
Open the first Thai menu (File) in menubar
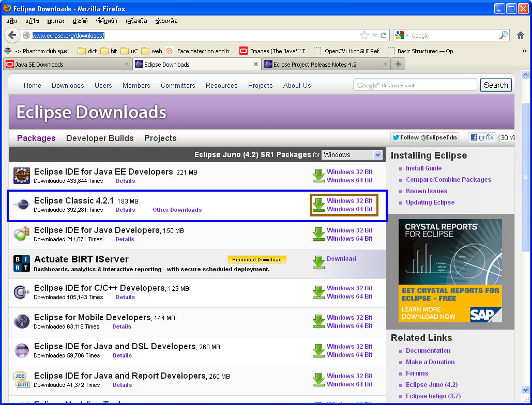pos(11,21)
